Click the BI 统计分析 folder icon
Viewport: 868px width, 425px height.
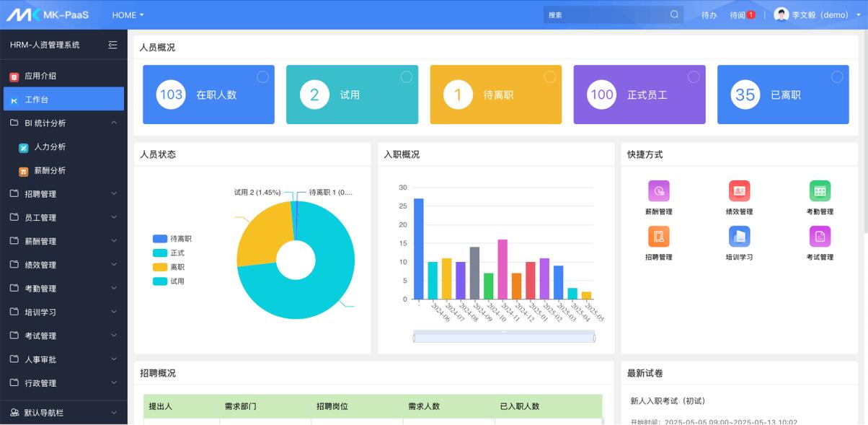pyautogui.click(x=14, y=123)
